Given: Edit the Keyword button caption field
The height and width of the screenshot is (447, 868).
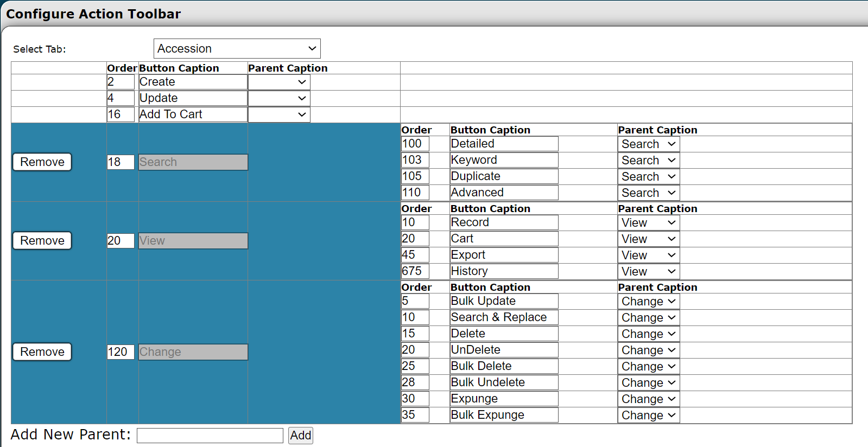Looking at the screenshot, I should 504,160.
